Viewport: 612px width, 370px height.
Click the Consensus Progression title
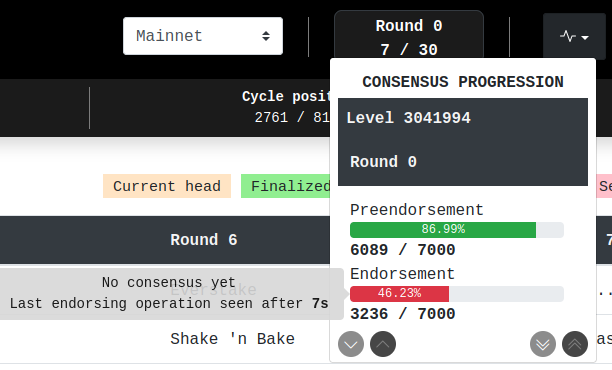pyautogui.click(x=463, y=82)
